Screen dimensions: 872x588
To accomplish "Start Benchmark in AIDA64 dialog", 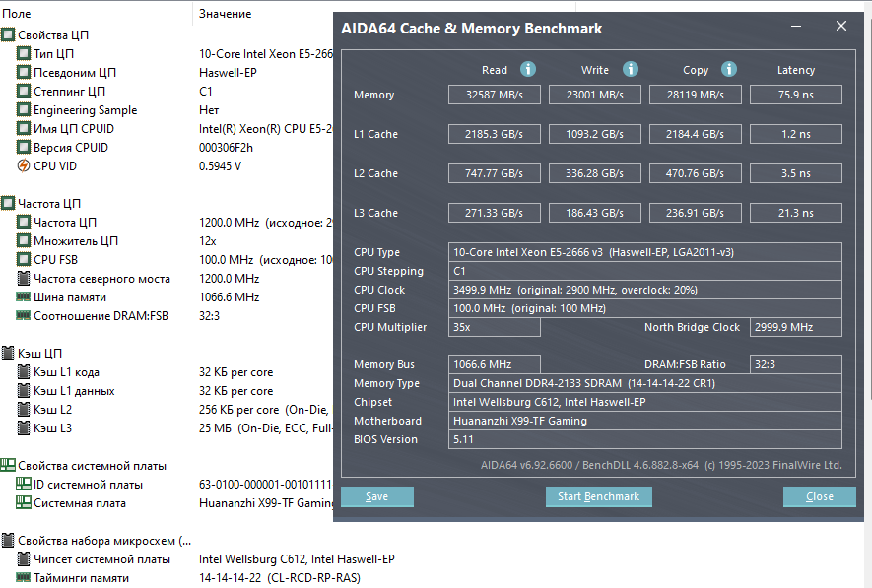I will pos(598,496).
